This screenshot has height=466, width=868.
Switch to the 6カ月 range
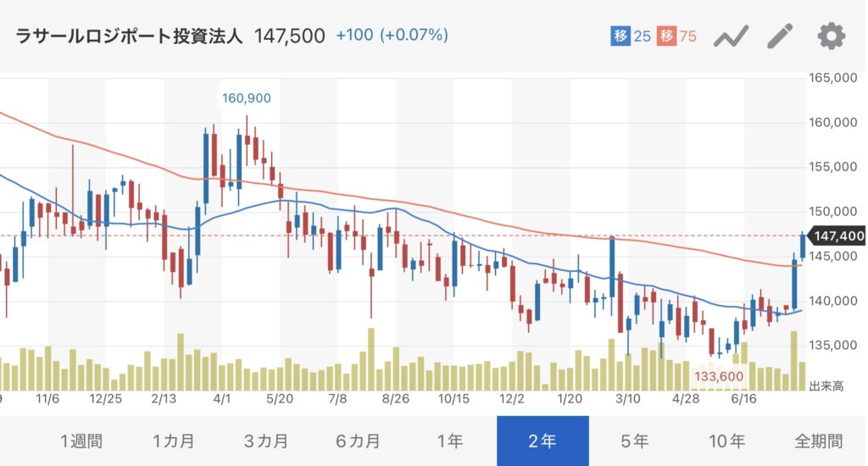pyautogui.click(x=358, y=441)
